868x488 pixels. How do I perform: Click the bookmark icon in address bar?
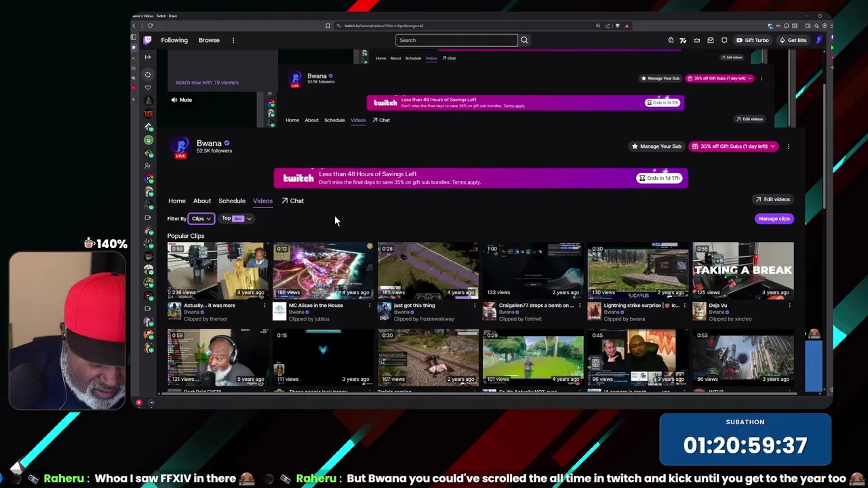tap(328, 26)
